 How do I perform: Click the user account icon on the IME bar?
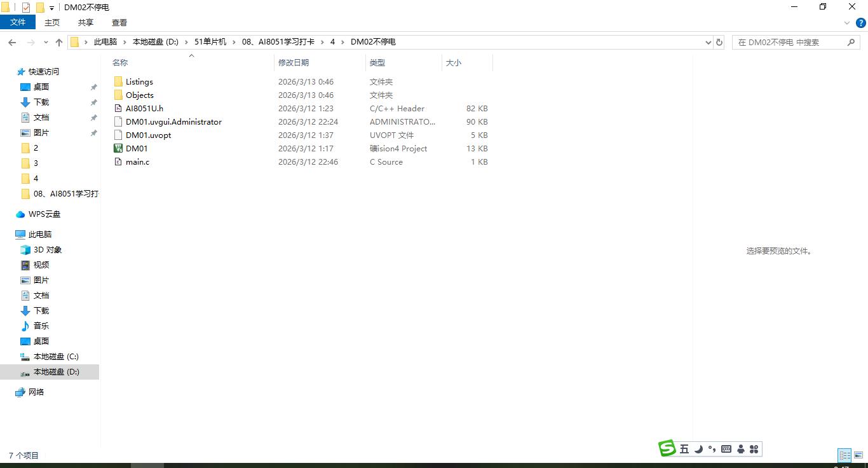coord(741,449)
